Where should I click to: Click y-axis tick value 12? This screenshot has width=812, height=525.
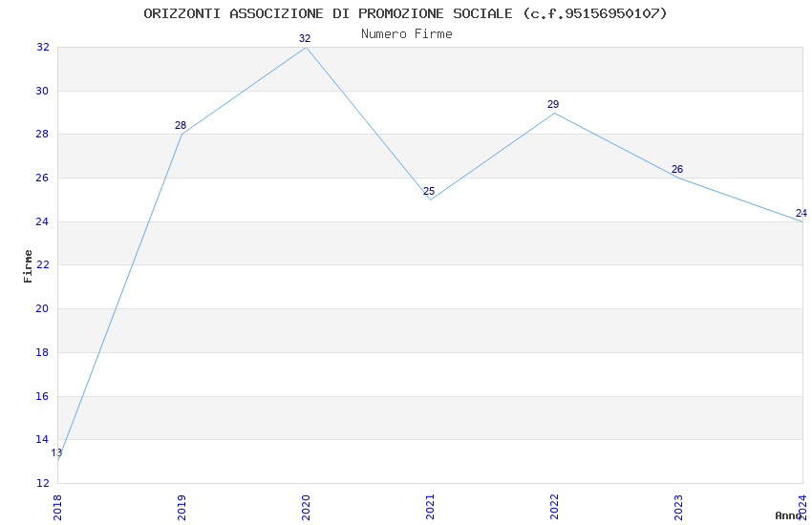(42, 483)
